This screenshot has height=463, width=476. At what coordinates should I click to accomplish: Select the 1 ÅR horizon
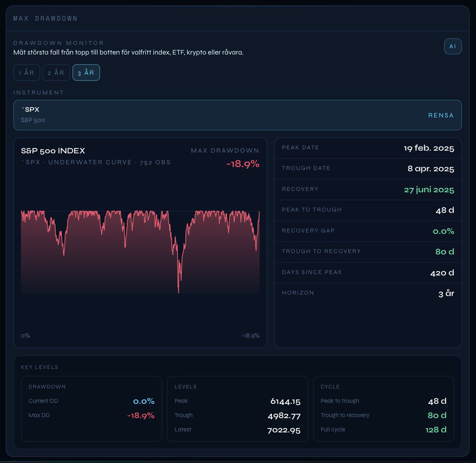click(x=27, y=73)
